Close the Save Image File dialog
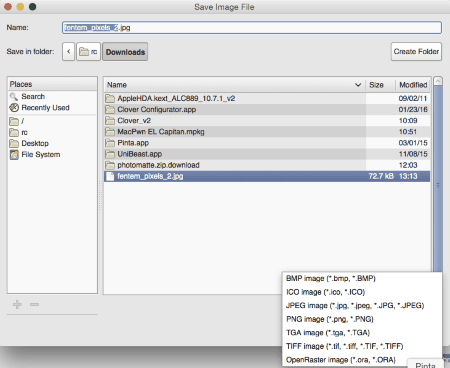450x368 pixels. [x=8, y=7]
